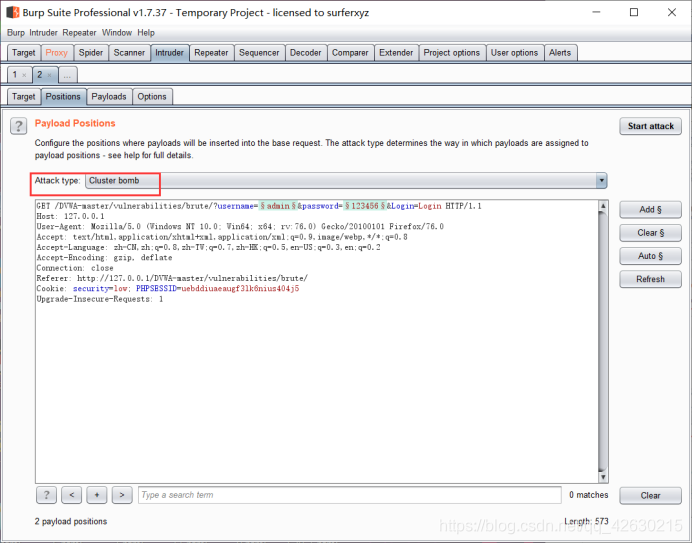Open the Help menu
This screenshot has width=692, height=544.
(x=146, y=33)
